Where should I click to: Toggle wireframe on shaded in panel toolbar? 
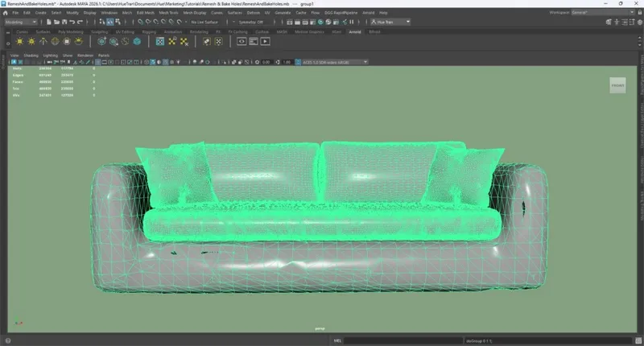click(165, 62)
